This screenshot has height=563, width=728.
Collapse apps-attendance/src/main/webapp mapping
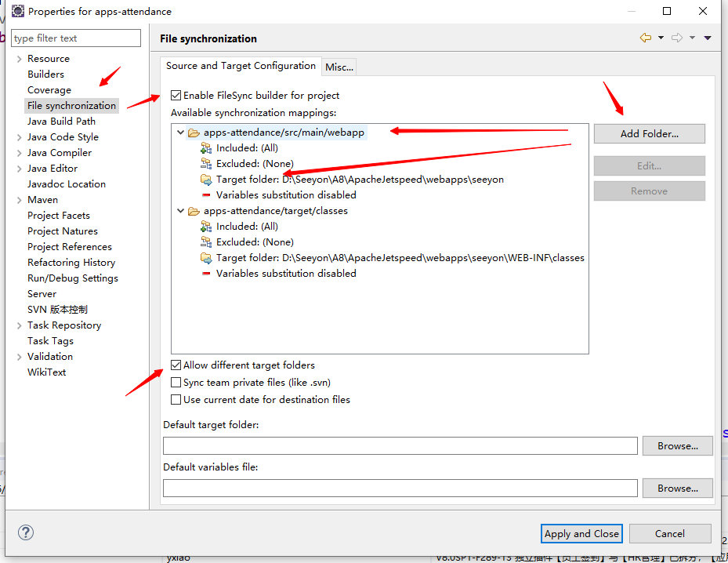180,133
